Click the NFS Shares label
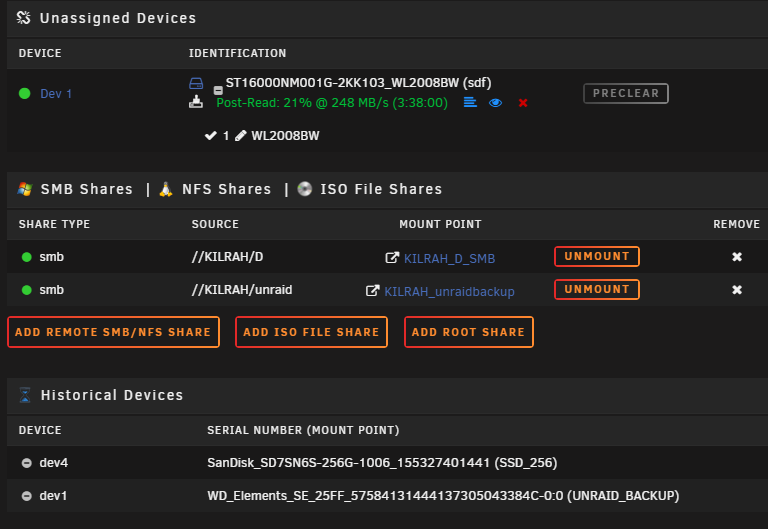This screenshot has width=768, height=529. (x=226, y=189)
